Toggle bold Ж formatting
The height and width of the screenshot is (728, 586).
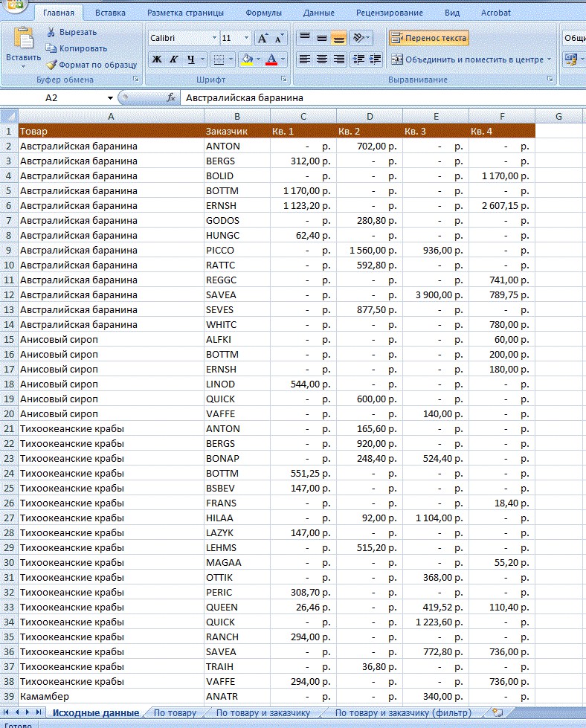point(157,59)
